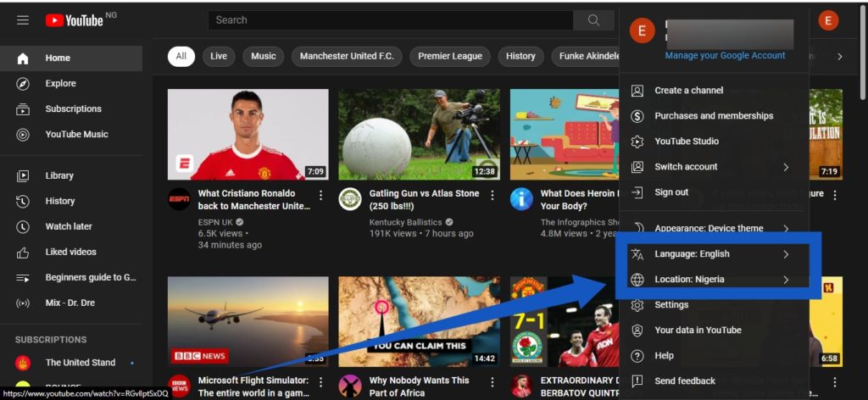The width and height of the screenshot is (868, 400).
Task: Open options for the Microsoft Flight Simulator video
Action: tap(320, 381)
